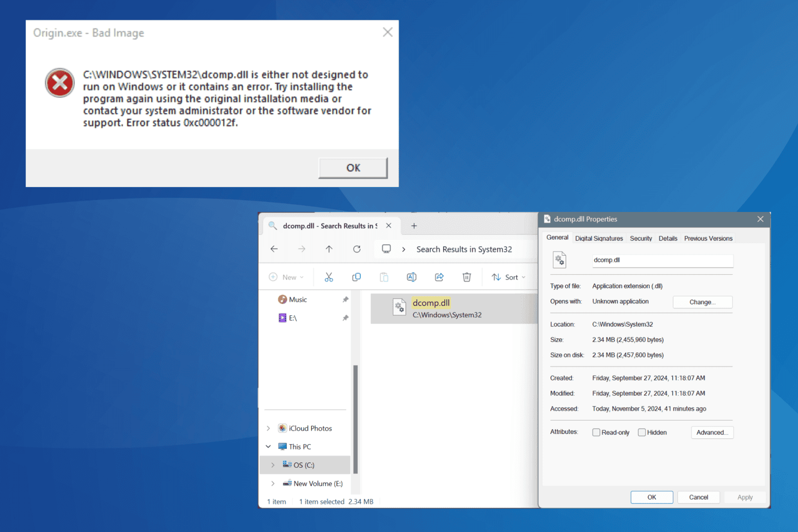Expand the New Volume (E:) node

[x=273, y=483]
